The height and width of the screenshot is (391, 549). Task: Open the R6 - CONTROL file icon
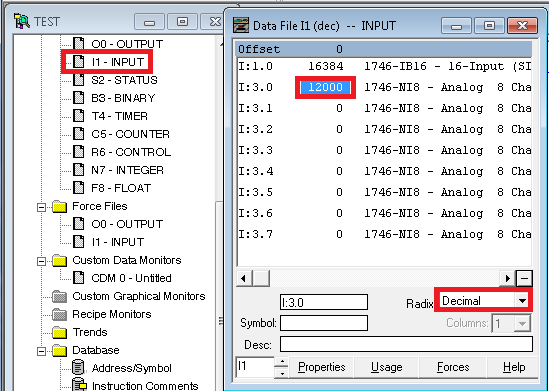(79, 152)
